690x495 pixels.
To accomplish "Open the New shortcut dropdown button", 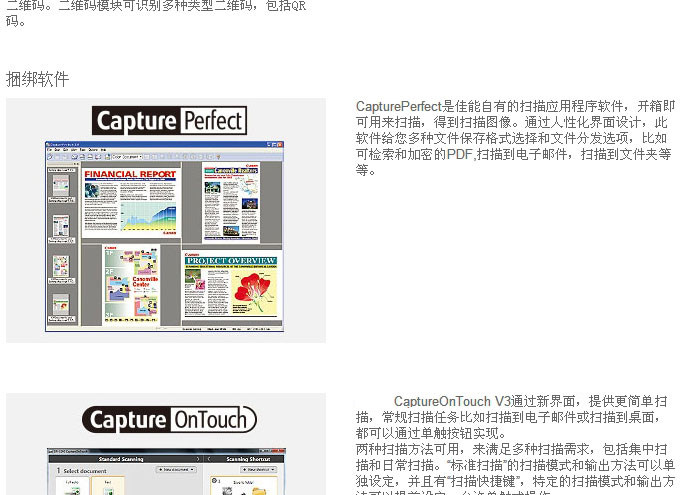I will pos(258,469).
